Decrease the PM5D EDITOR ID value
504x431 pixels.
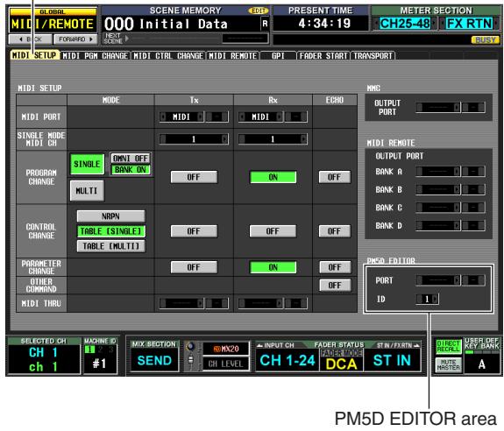coord(419,299)
